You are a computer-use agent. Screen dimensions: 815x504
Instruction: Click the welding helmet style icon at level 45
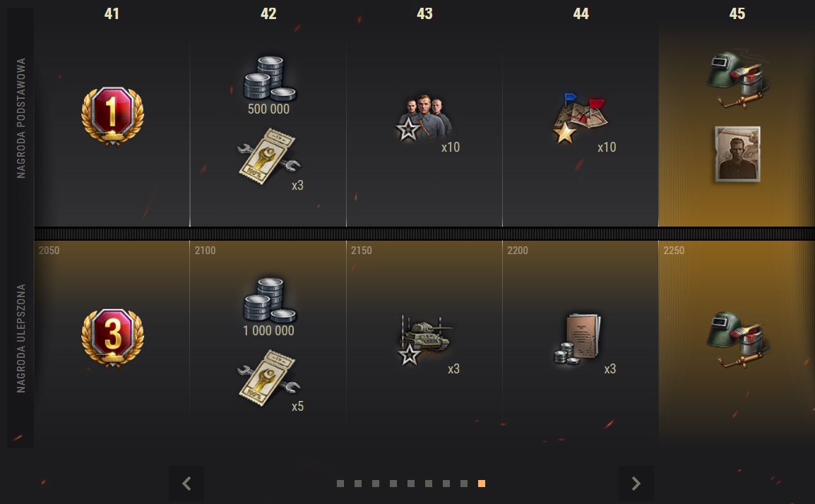[x=737, y=80]
